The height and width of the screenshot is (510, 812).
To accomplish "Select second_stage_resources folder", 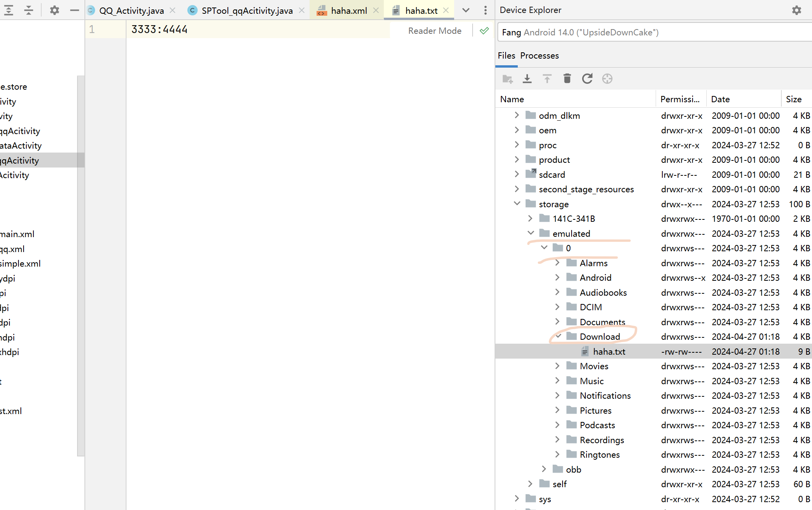I will click(586, 189).
